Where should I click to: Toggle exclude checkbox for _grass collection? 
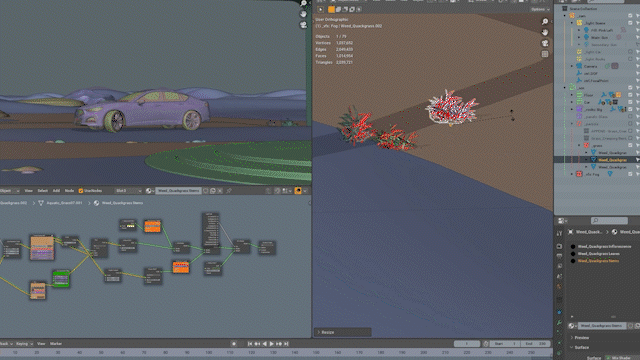tap(630, 145)
